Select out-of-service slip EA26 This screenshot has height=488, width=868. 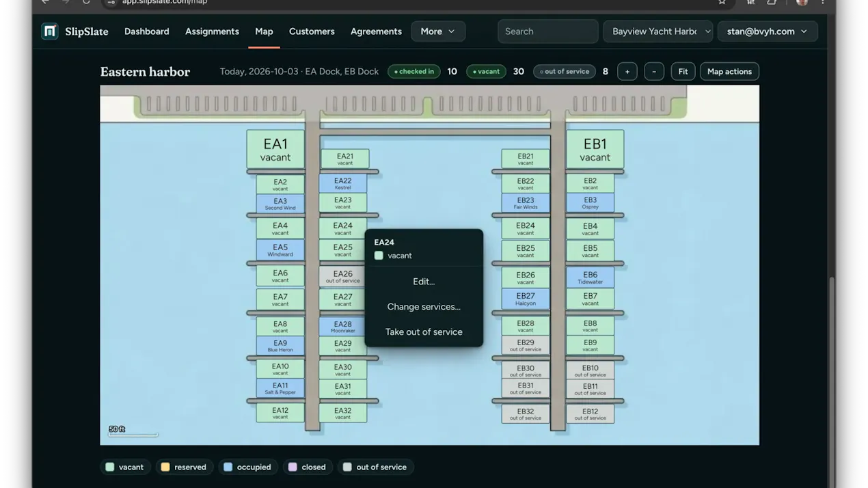coord(343,277)
